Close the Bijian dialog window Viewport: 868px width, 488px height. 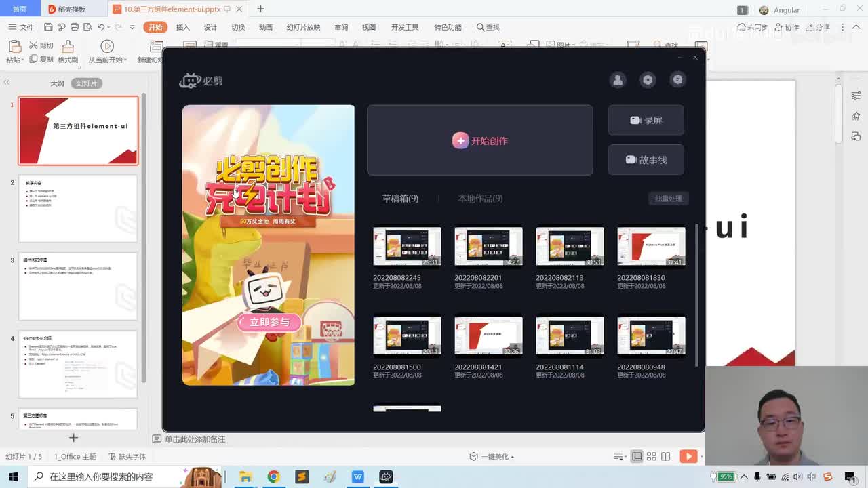pos(695,58)
